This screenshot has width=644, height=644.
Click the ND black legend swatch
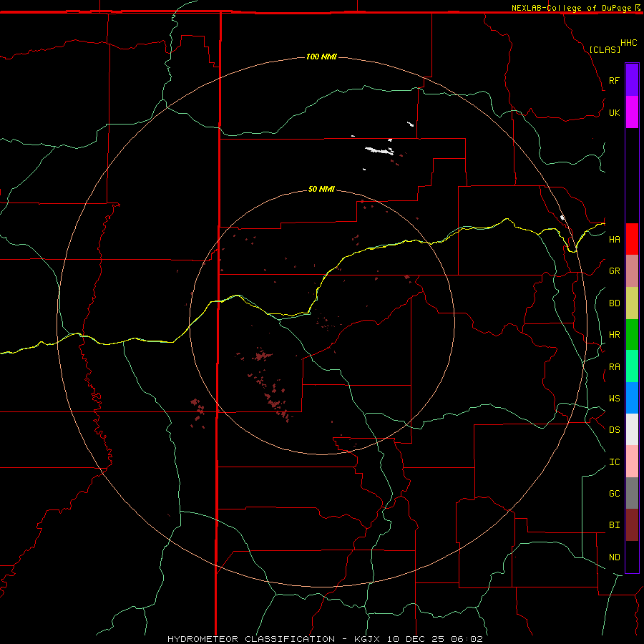coord(632,557)
